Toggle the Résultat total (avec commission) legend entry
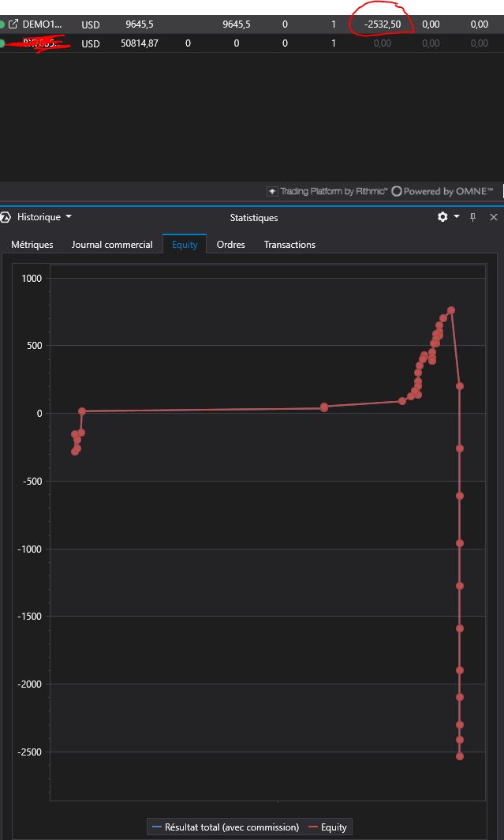The height and width of the screenshot is (840, 504). (226, 827)
